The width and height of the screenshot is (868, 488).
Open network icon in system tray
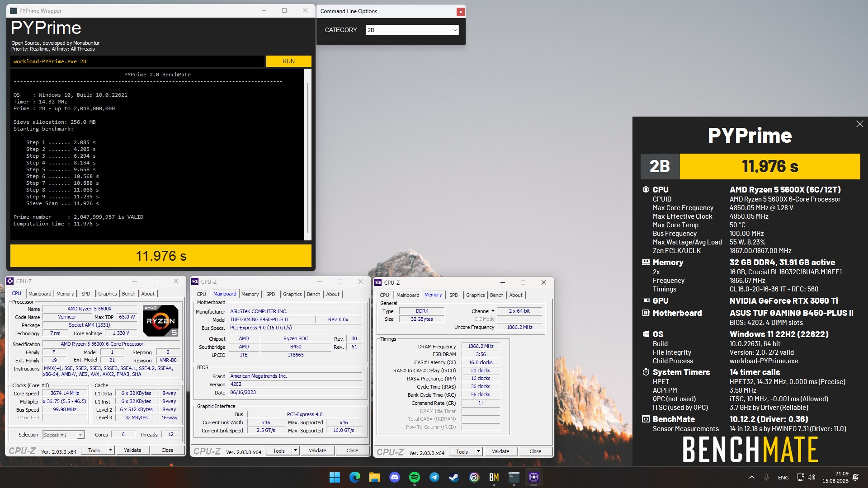pos(800,477)
